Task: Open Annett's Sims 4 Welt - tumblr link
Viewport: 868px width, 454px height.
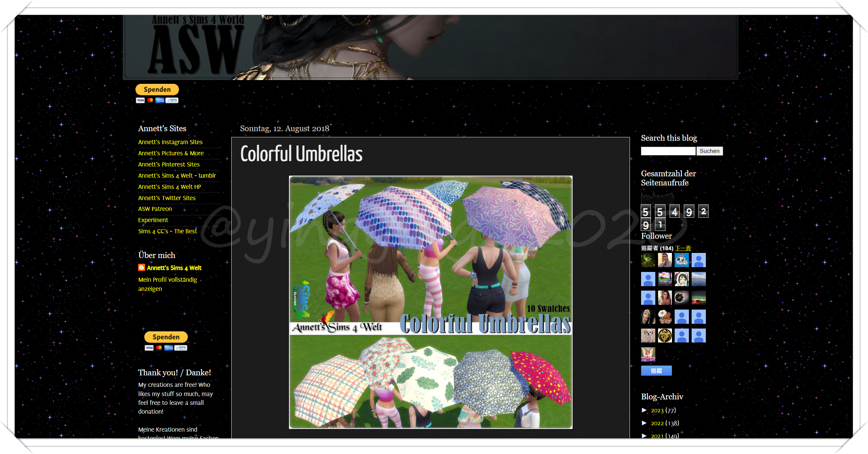Action: point(177,176)
